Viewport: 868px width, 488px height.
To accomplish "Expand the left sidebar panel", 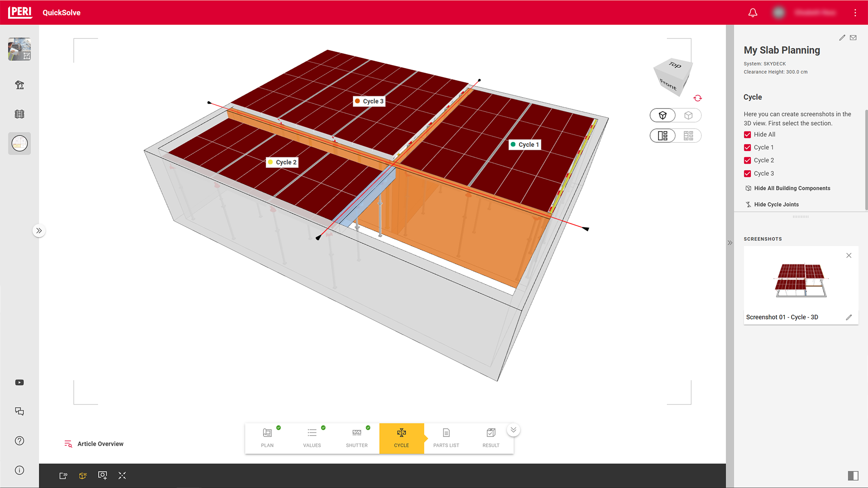I will tap(39, 230).
